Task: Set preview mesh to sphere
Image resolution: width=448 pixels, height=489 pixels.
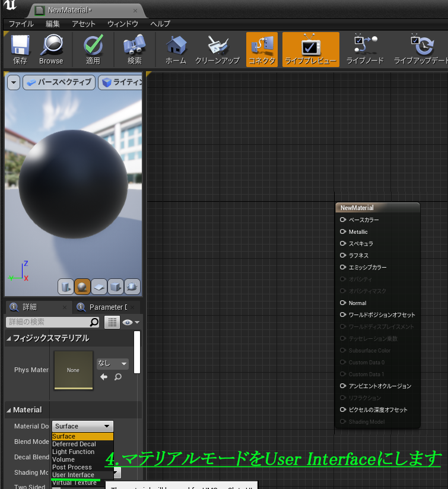Action: point(82,287)
